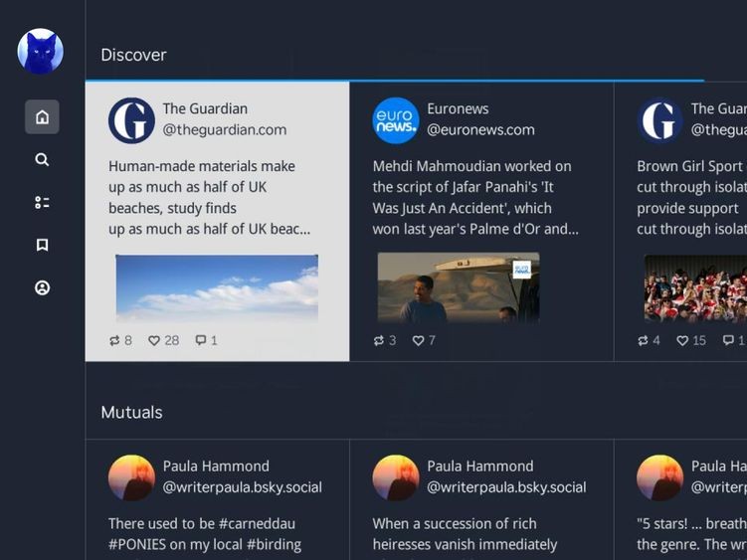Screen dimensions: 747x560
Task: Open The Guardian avatar on beaches post
Action: pos(131,120)
